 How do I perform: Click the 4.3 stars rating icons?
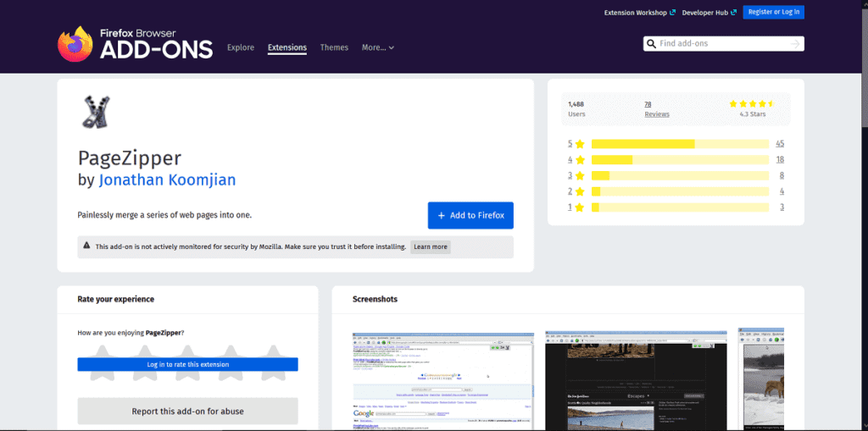[x=751, y=103]
